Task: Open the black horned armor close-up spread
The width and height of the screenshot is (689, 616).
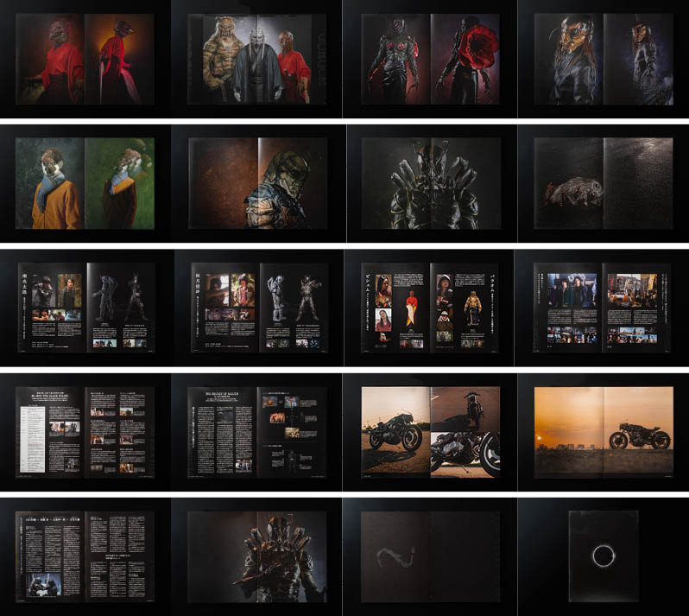Action: coord(431,183)
